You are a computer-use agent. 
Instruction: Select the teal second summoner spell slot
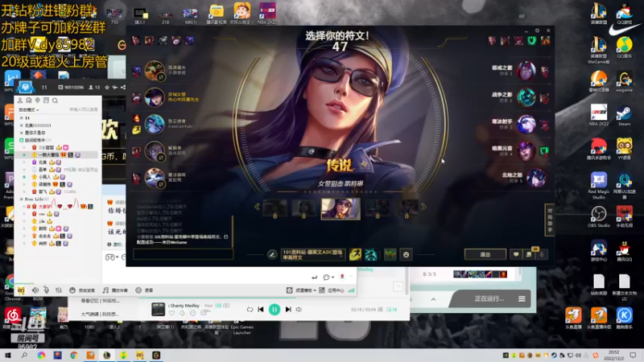(x=371, y=255)
